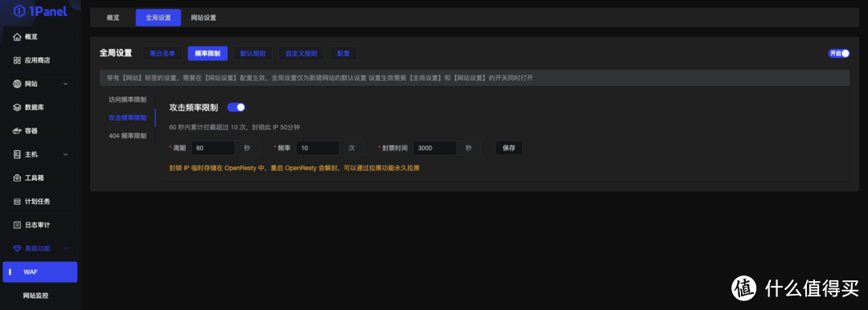Open the 黑白名单 sub-tab
This screenshot has width=868, height=310.
tap(162, 54)
